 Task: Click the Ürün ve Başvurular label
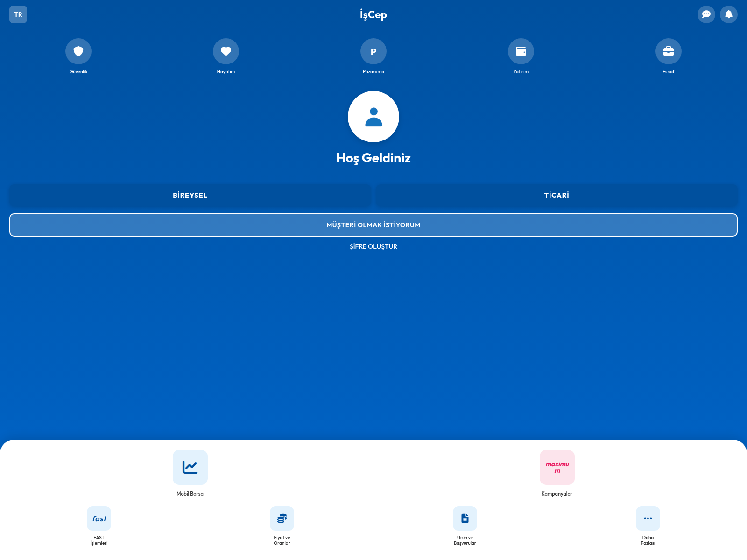[x=465, y=540]
